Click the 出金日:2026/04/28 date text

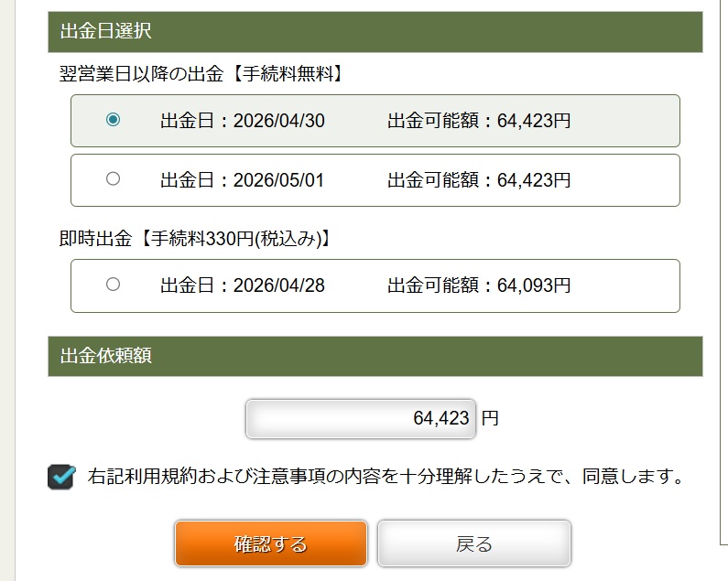pyautogui.click(x=242, y=285)
